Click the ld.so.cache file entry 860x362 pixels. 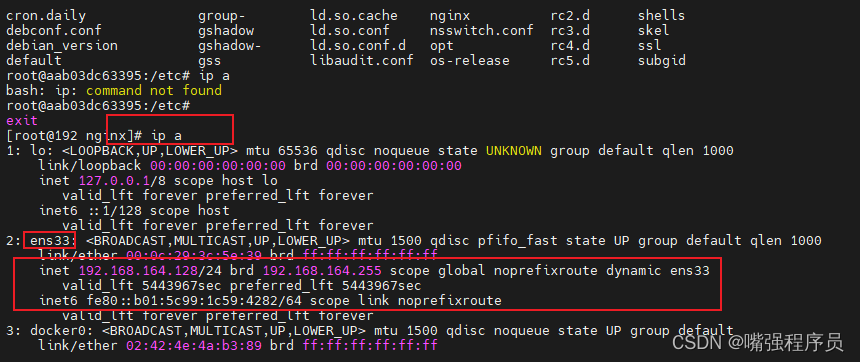pos(353,16)
